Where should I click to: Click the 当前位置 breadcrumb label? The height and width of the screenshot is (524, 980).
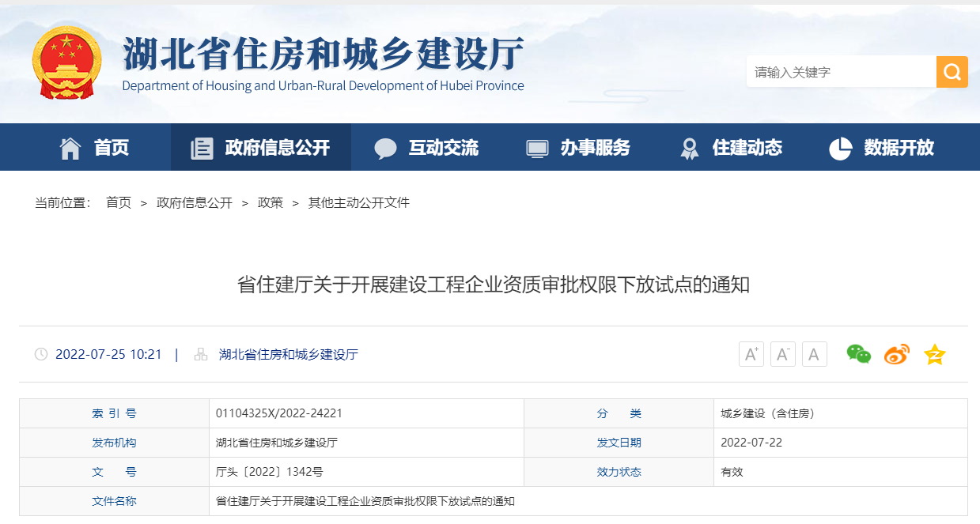point(62,202)
